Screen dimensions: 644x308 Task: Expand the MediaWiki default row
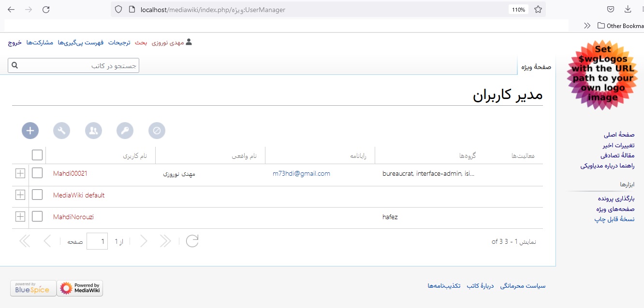[x=20, y=195]
